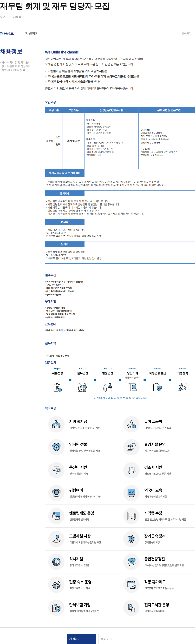195x644 pixels.
Task: Click the 종합건강검진 heart pulse icon
Action: pos(131,562)
